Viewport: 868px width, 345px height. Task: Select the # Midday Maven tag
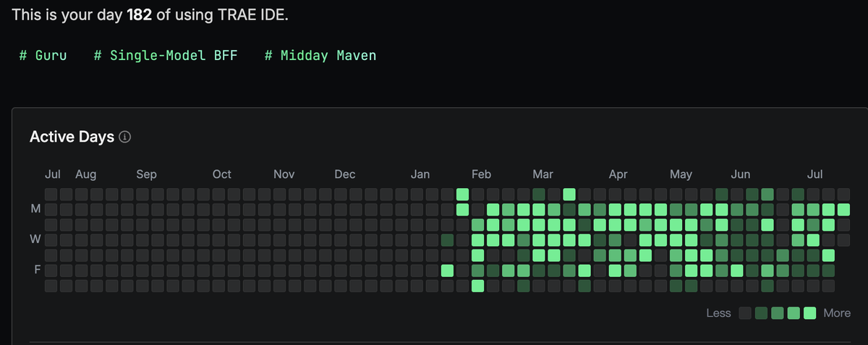(320, 55)
